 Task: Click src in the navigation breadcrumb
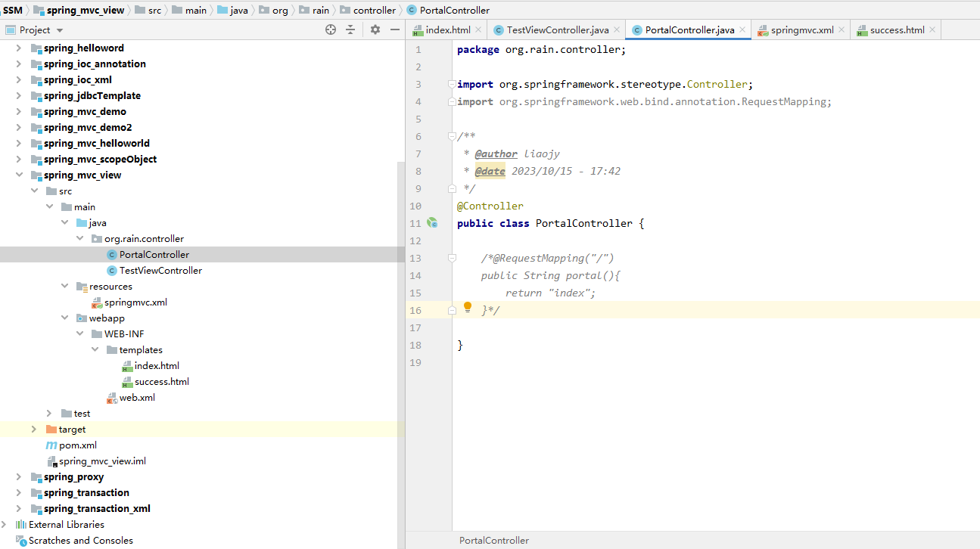click(154, 10)
